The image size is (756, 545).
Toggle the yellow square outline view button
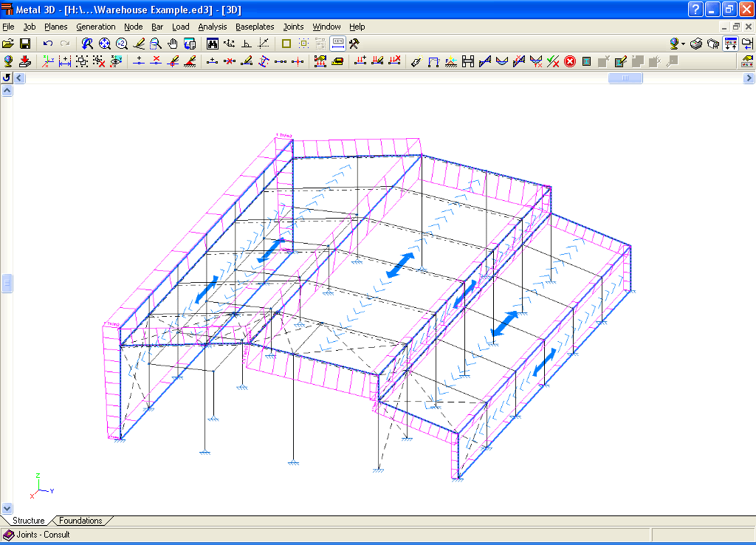click(286, 44)
